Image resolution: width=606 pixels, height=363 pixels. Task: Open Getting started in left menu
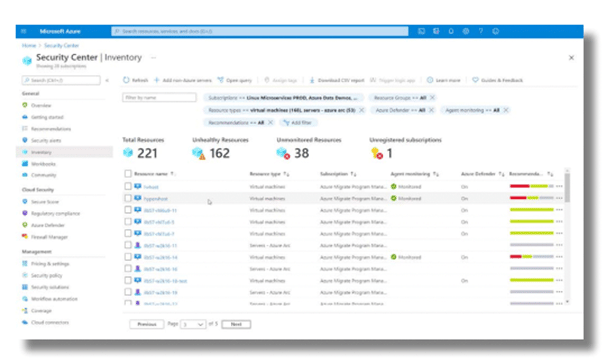tap(47, 117)
